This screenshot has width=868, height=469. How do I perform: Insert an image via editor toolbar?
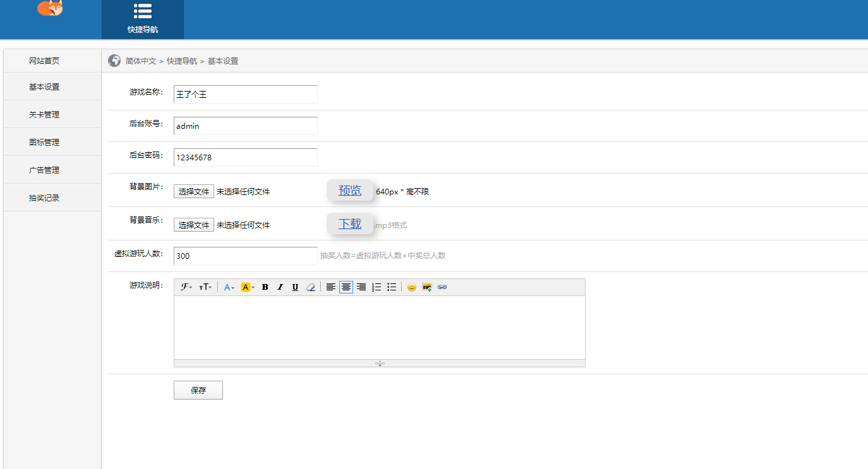(x=427, y=287)
